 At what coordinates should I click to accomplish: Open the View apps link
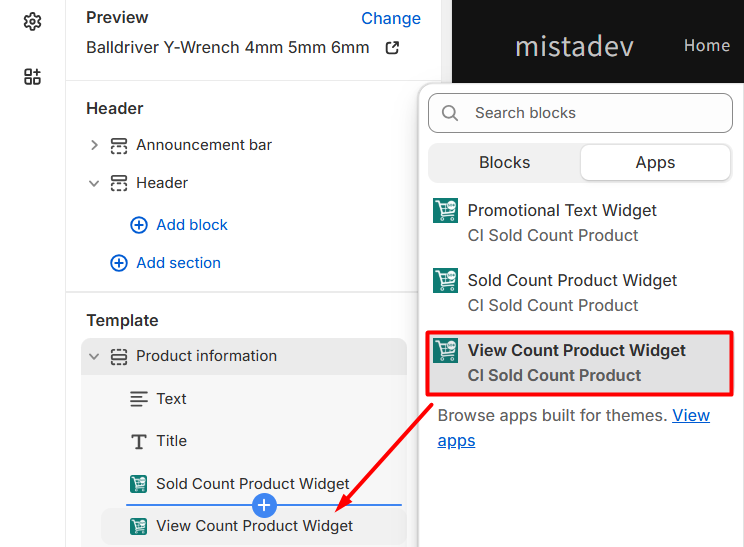[x=690, y=415]
